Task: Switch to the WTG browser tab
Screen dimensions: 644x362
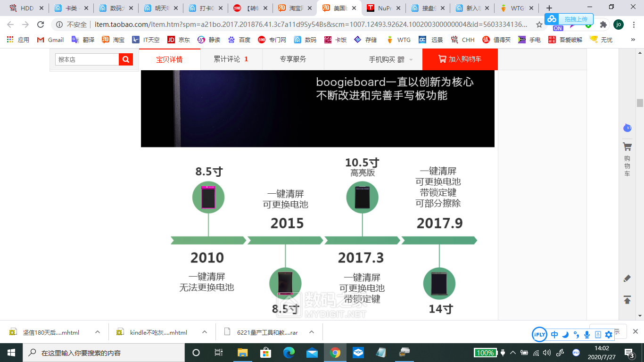Action: click(517, 8)
